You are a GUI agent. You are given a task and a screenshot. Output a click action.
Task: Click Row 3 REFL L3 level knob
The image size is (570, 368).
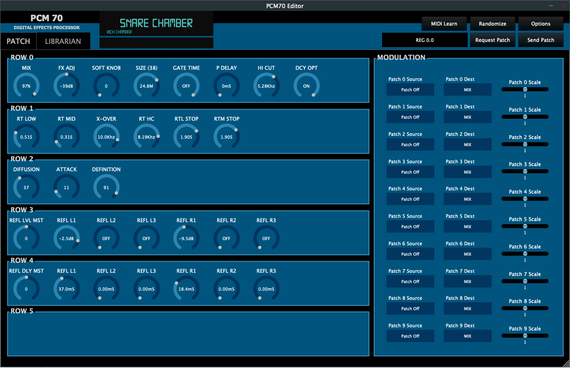point(146,238)
